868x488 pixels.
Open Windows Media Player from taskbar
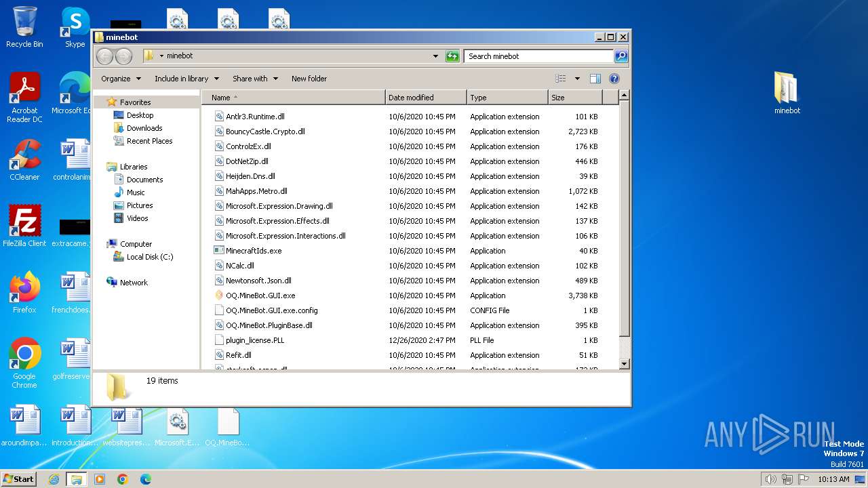(100, 479)
